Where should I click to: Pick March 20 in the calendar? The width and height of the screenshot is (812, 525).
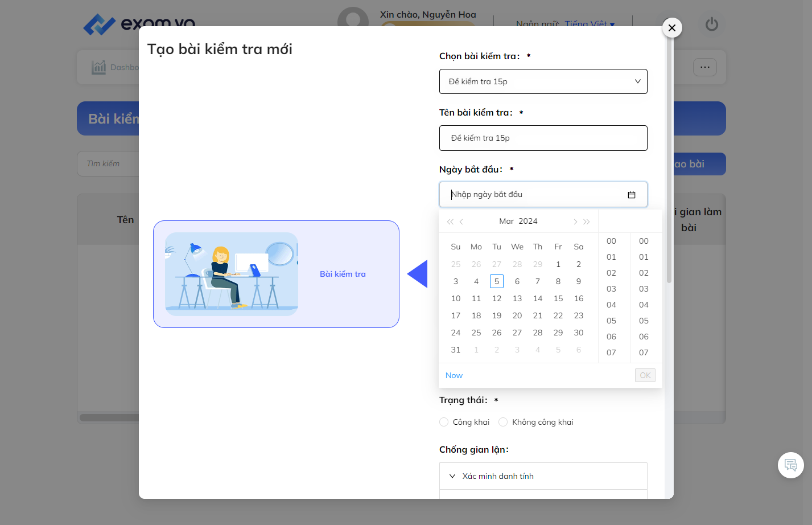[517, 315]
